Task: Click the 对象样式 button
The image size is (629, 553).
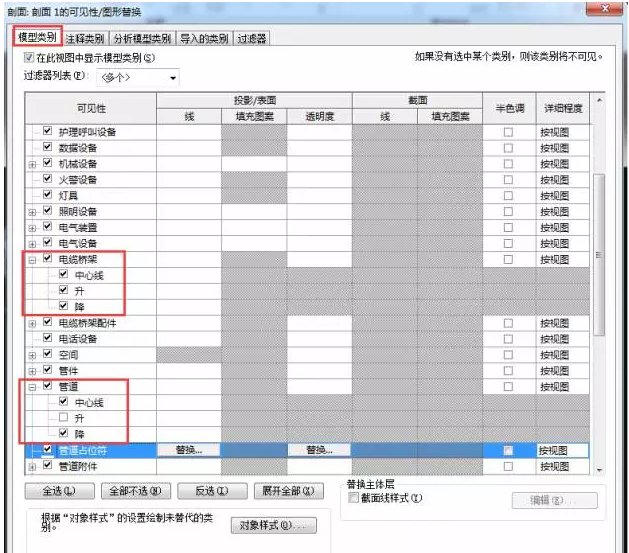Action: 273,525
